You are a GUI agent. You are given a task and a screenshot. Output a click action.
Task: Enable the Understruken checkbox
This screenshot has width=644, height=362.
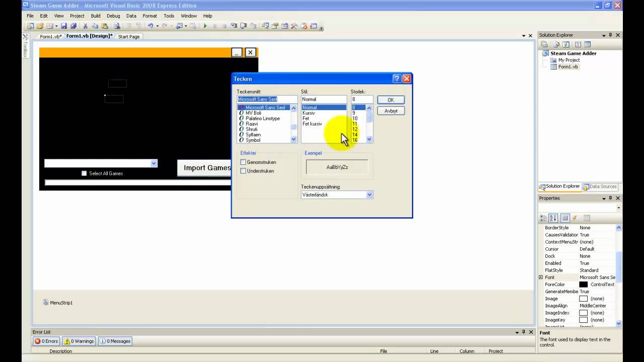(243, 170)
